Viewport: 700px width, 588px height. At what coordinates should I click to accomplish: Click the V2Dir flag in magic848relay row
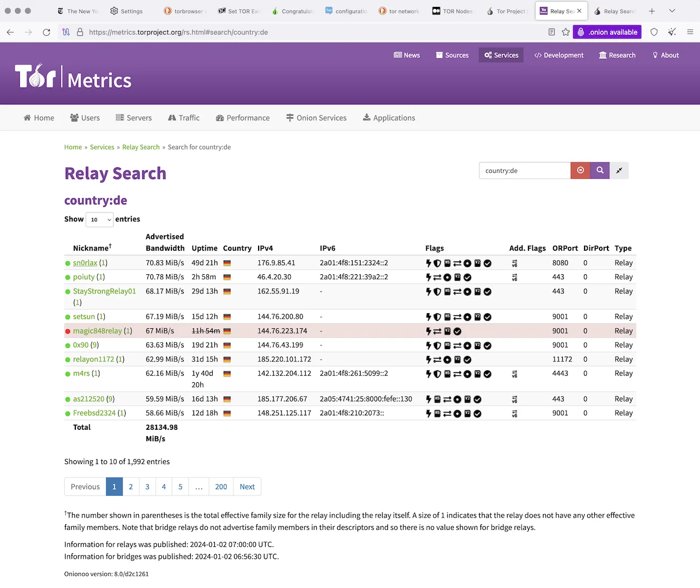(447, 331)
